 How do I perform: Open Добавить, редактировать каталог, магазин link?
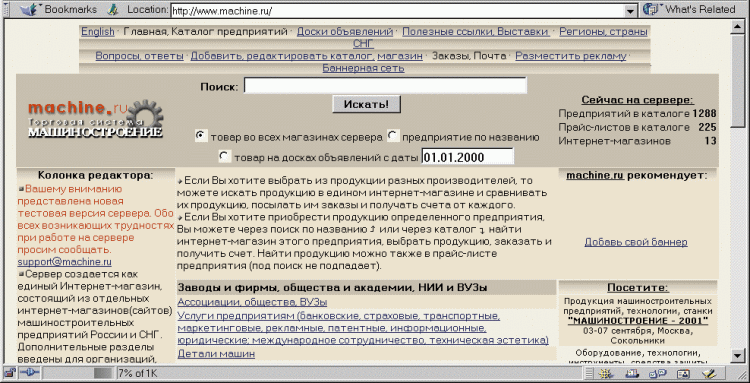(x=306, y=56)
